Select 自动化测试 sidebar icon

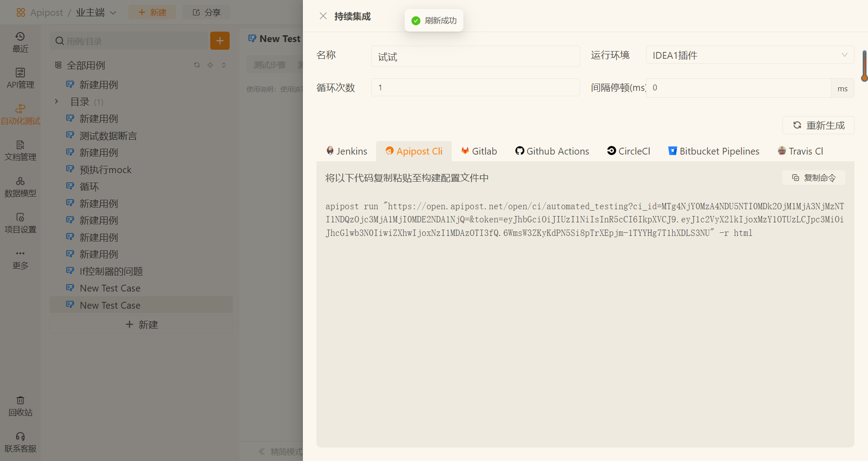point(20,115)
